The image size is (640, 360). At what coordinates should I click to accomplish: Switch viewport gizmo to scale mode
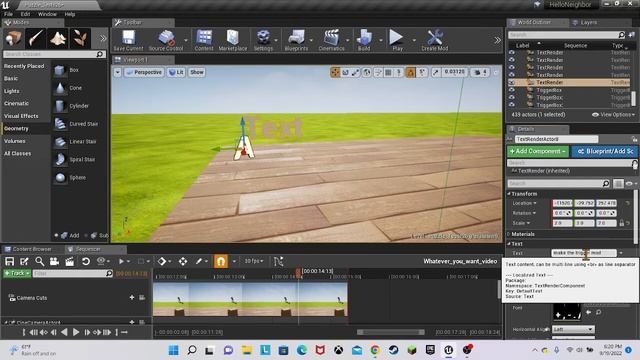tap(356, 72)
